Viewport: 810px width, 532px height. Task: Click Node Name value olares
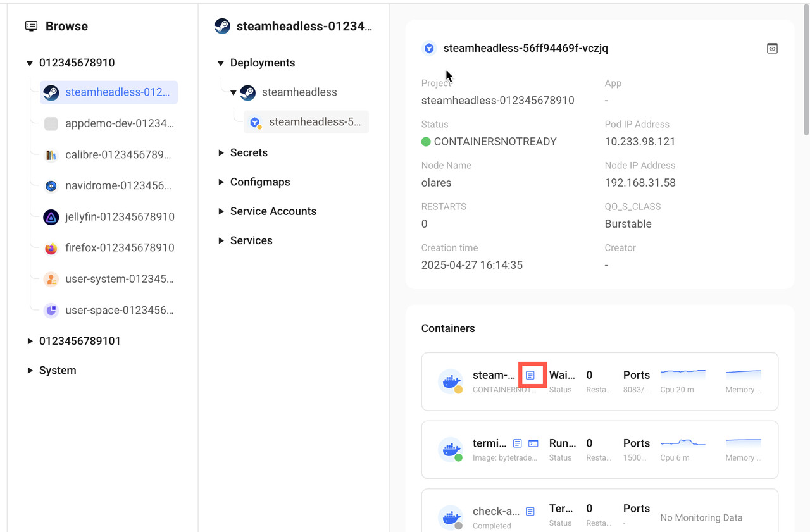(x=437, y=183)
